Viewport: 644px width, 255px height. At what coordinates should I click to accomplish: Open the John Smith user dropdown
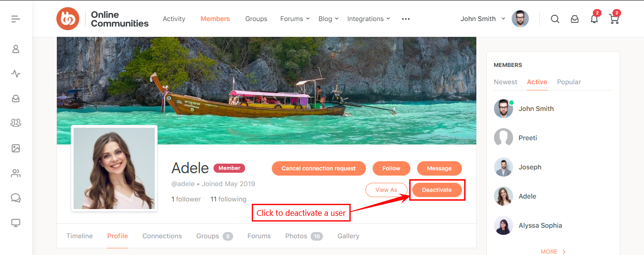pos(483,19)
